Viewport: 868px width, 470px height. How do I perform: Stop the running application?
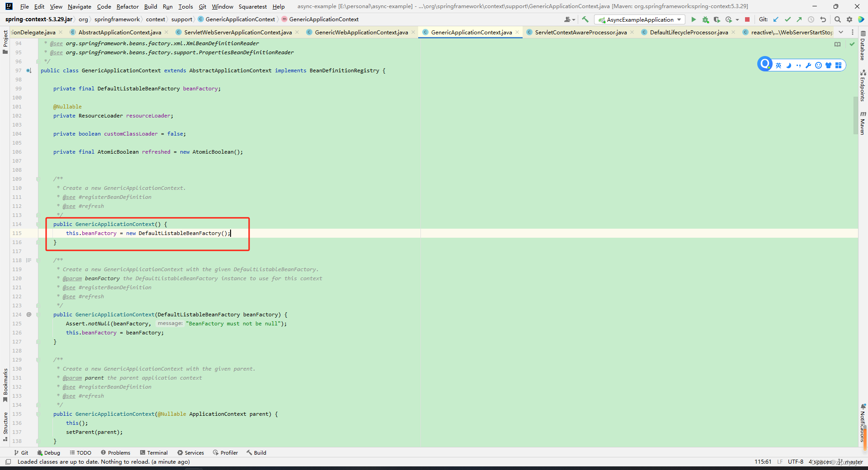point(747,19)
